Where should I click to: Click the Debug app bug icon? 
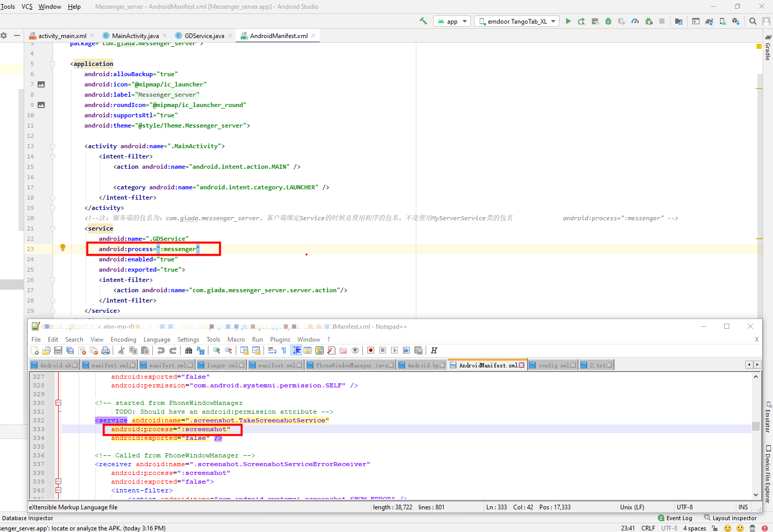click(x=608, y=21)
